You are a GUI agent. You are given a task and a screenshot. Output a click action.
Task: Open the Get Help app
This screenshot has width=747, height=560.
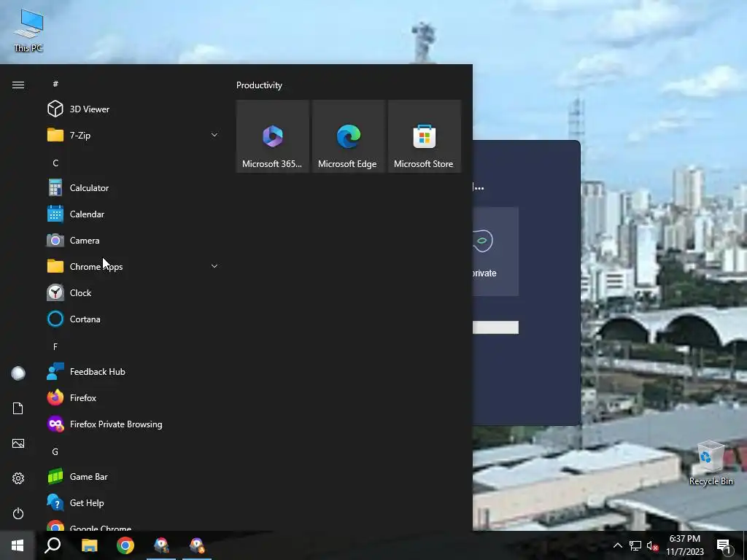[133, 502]
